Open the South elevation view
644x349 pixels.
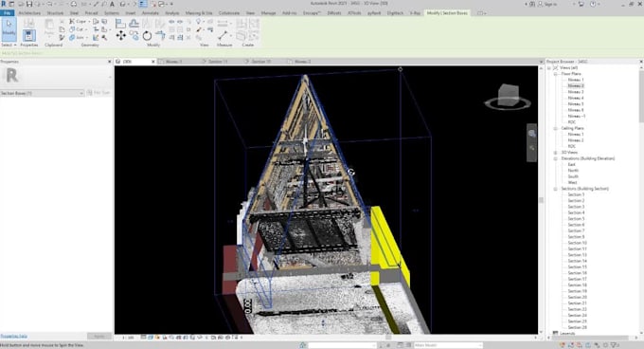(573, 176)
